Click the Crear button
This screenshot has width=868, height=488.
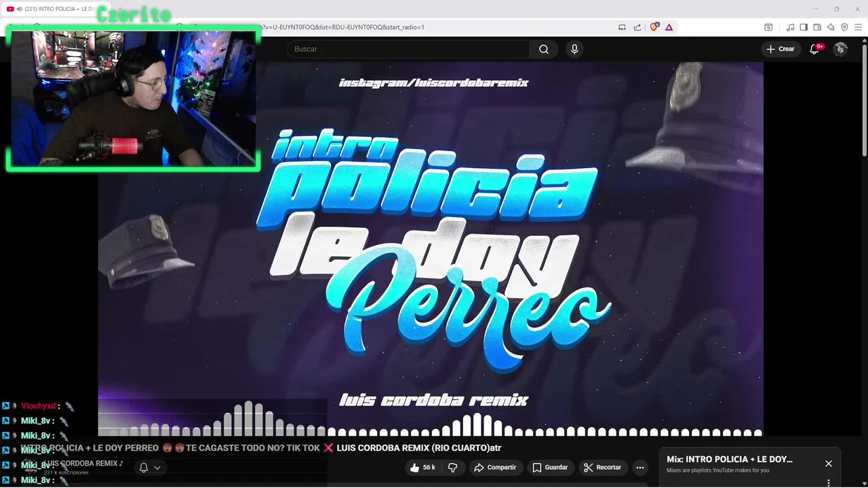click(781, 49)
